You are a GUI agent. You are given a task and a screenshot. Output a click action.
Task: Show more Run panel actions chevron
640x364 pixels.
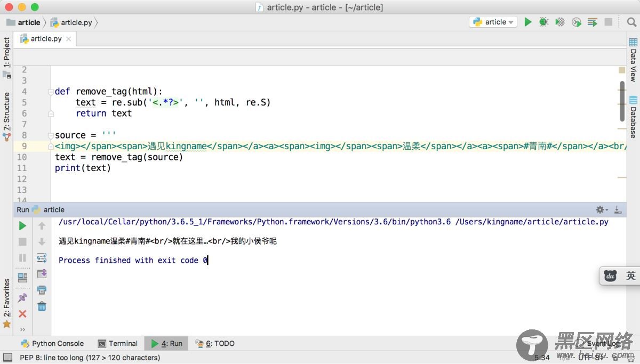22,329
